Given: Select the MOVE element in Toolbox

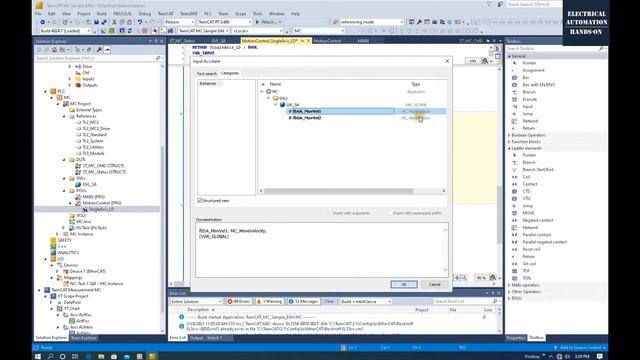Looking at the screenshot, I should click(x=528, y=213).
